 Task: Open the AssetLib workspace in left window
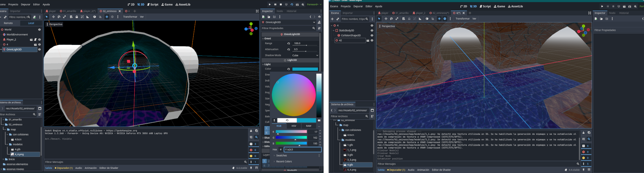point(182,5)
